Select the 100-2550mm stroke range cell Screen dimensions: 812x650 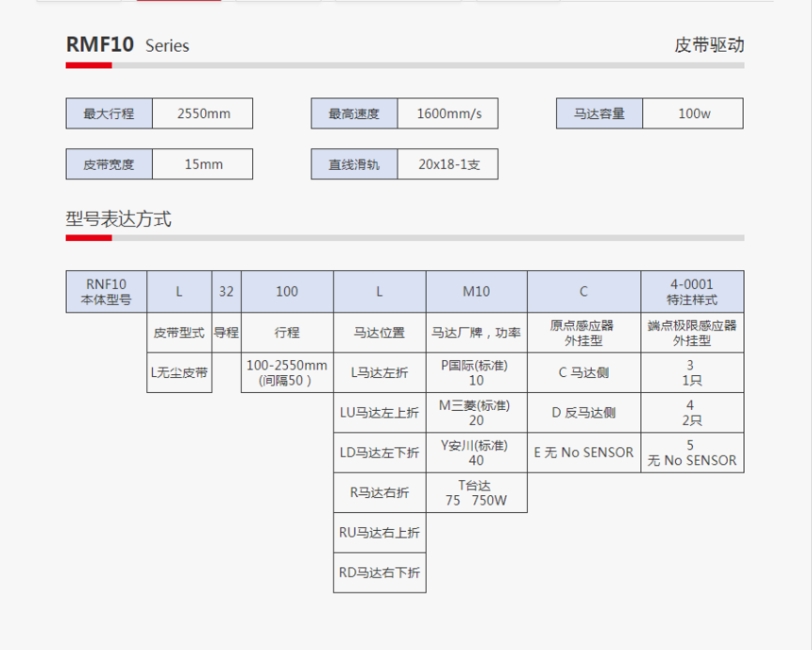287,372
